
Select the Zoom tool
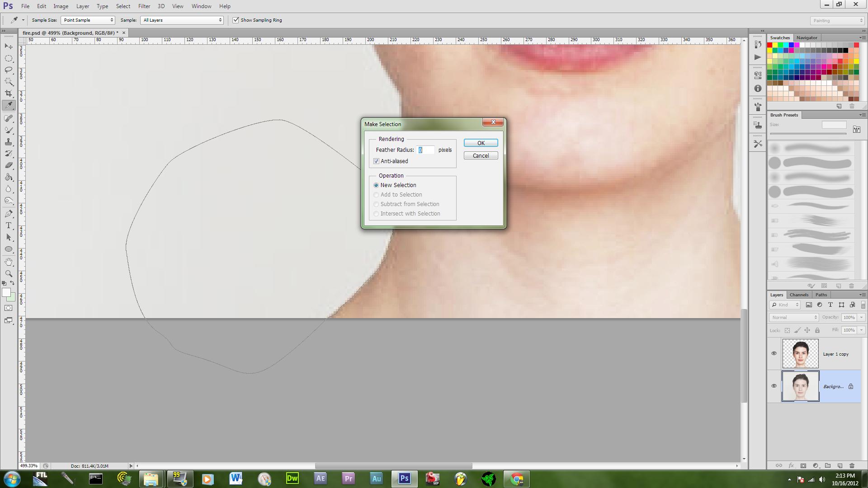[9, 274]
